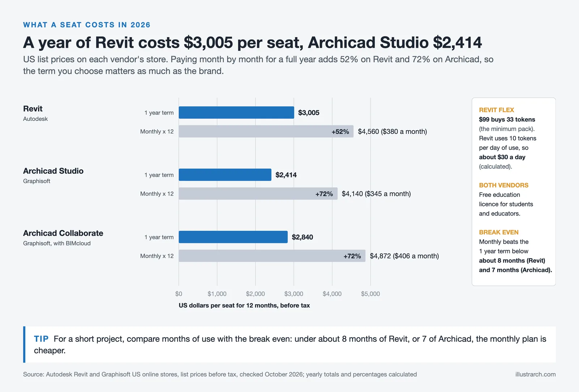
Task: Click the $1,000 axis tick label
Action: click(x=217, y=294)
